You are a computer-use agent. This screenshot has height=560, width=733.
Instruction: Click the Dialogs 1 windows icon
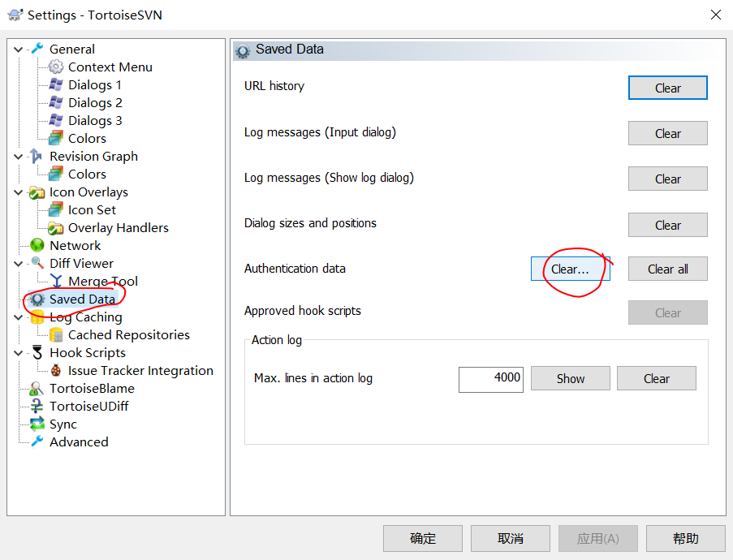(x=56, y=84)
